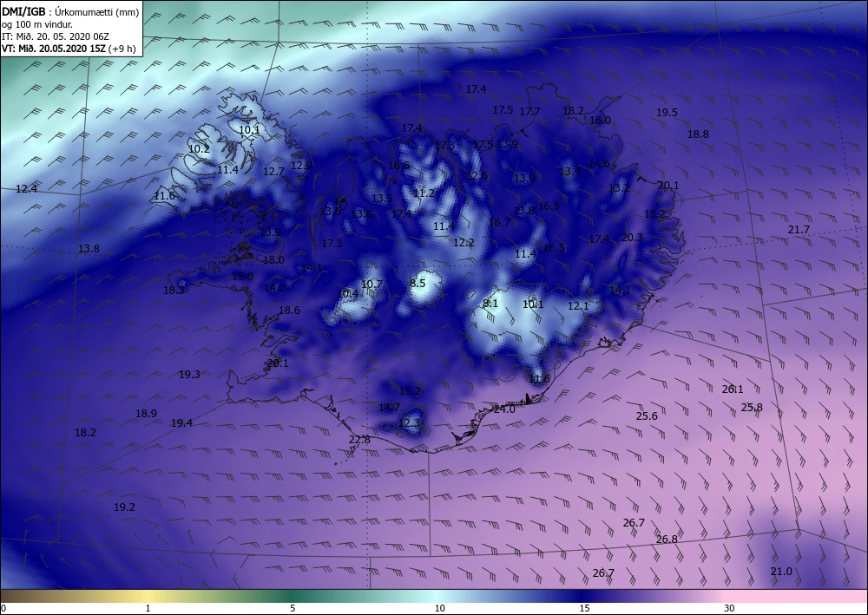Select the 10.4 reading on the map
This screenshot has height=615, width=868.
(x=348, y=294)
